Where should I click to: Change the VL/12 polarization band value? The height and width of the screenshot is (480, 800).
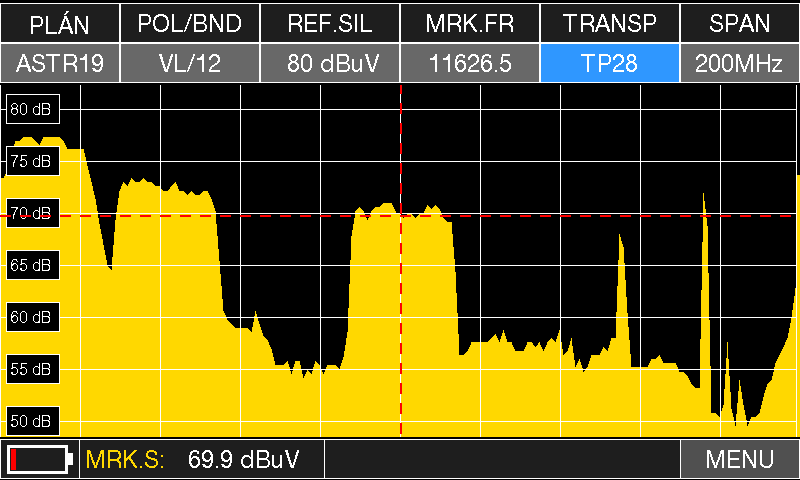[190, 63]
